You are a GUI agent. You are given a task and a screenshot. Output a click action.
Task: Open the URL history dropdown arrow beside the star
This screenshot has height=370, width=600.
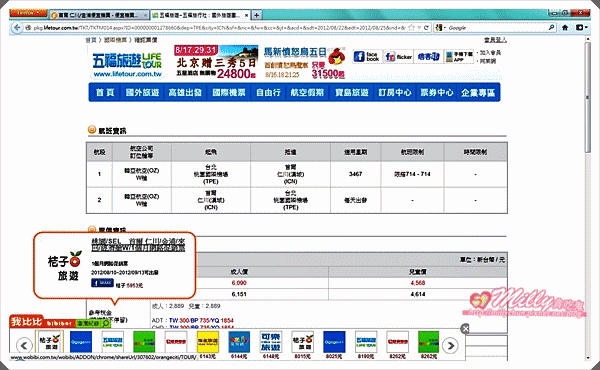[x=419, y=28]
